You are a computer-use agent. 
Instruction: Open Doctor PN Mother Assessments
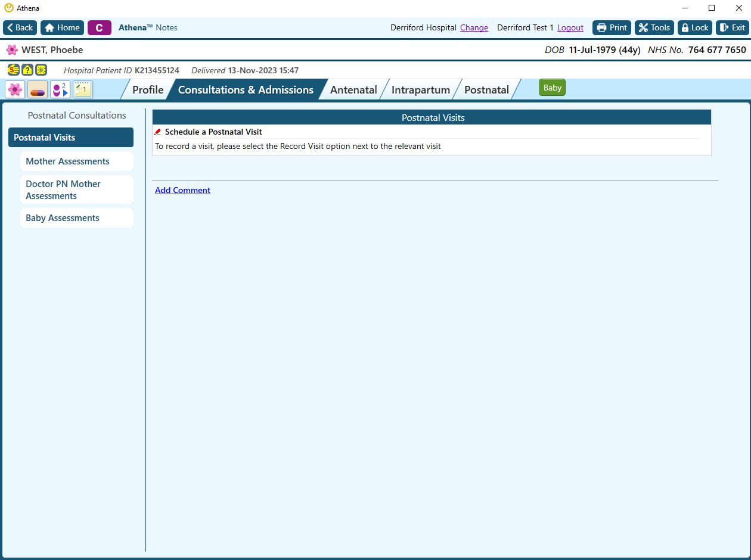(x=77, y=189)
